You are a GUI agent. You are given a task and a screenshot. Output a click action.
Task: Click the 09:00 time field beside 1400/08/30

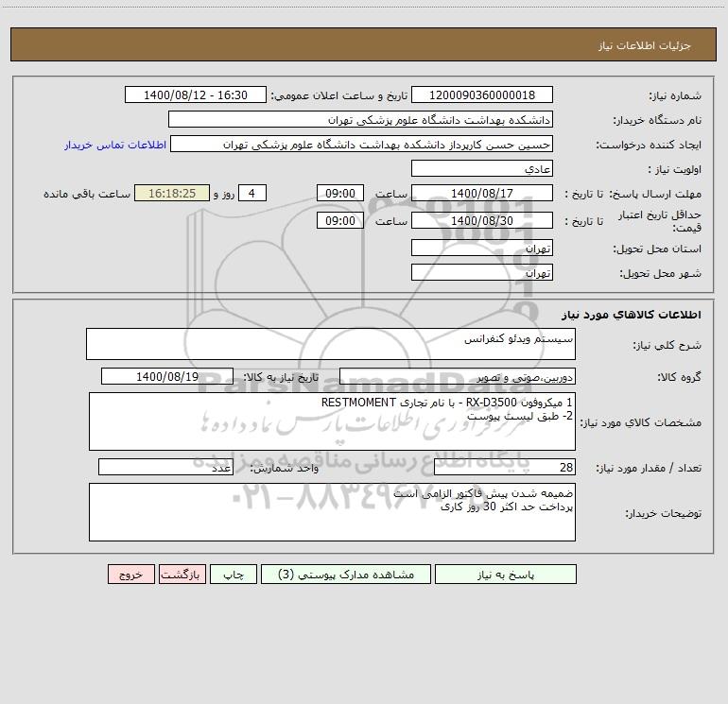tap(339, 220)
